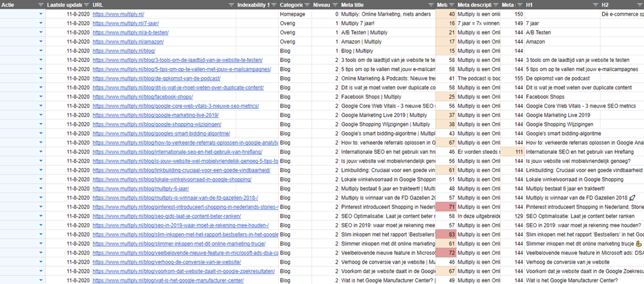Select the red meta title length cell '72'

(x=446, y=253)
